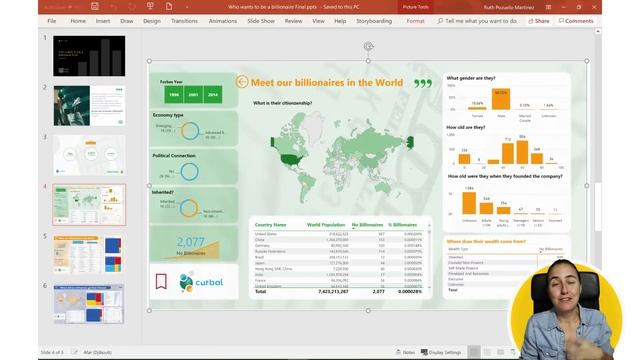Click the Economy type donut chart
Image resolution: width=640 pixels, height=360 pixels.
[190, 131]
